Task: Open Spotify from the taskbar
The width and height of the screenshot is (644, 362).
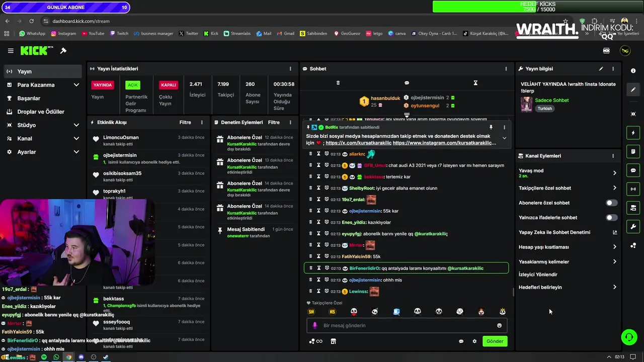Action: (44, 357)
